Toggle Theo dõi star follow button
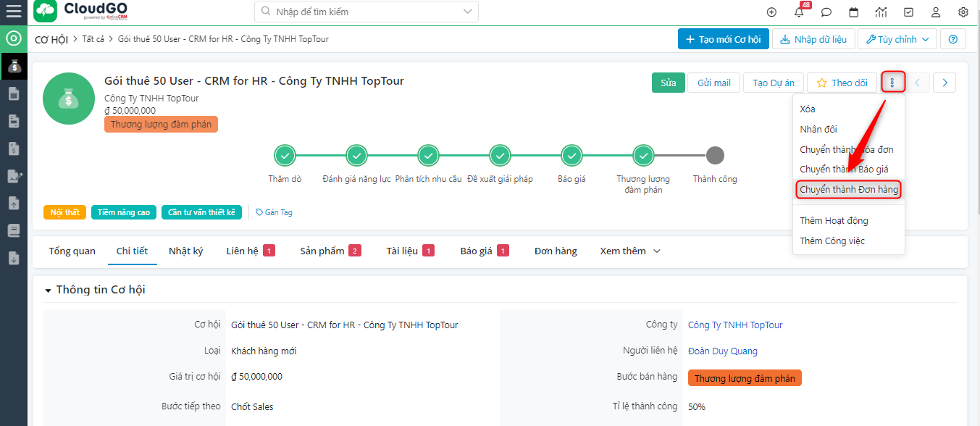The image size is (980, 426). (x=841, y=83)
